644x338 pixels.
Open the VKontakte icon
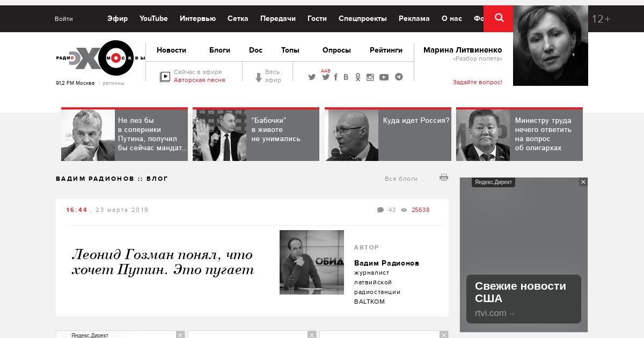pos(346,77)
